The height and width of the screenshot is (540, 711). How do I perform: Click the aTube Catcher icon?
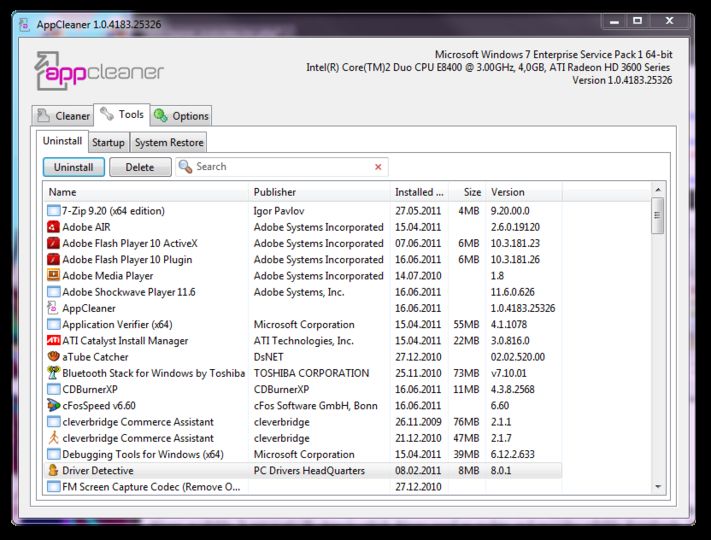[54, 357]
